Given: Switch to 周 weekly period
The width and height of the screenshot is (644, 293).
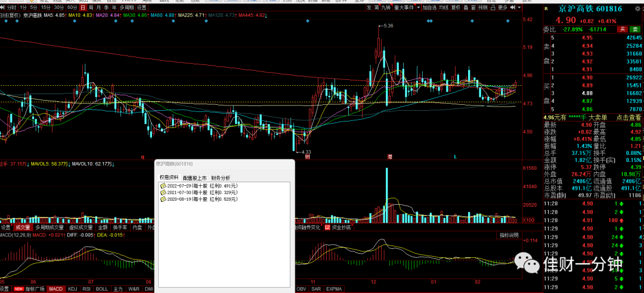Looking at the screenshot, I should pos(91,7).
